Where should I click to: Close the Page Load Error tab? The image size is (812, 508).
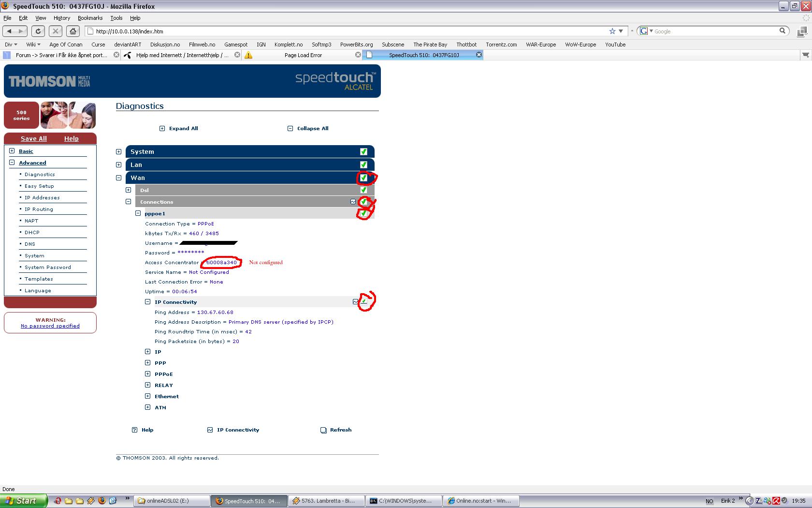(358, 55)
